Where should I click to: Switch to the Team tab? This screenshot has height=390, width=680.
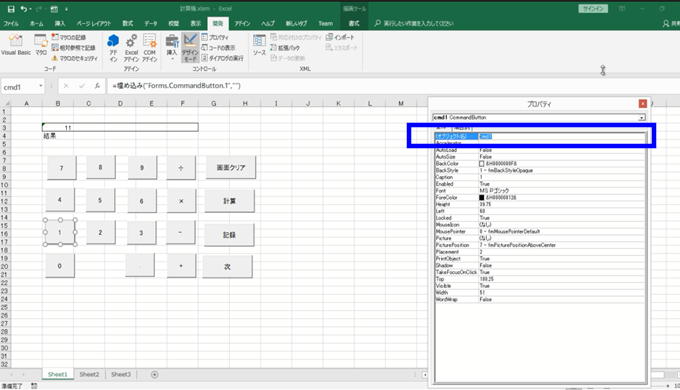click(x=325, y=23)
